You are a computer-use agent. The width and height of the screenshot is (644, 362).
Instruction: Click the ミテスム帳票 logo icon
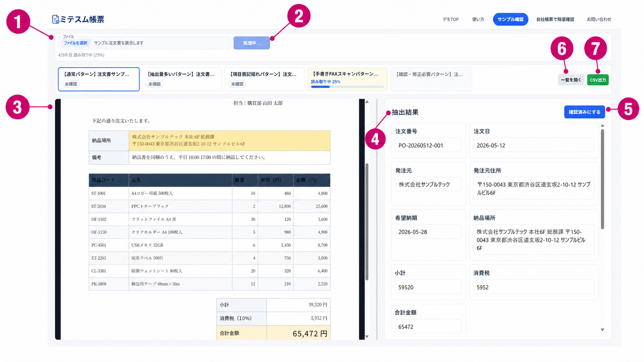[55, 19]
